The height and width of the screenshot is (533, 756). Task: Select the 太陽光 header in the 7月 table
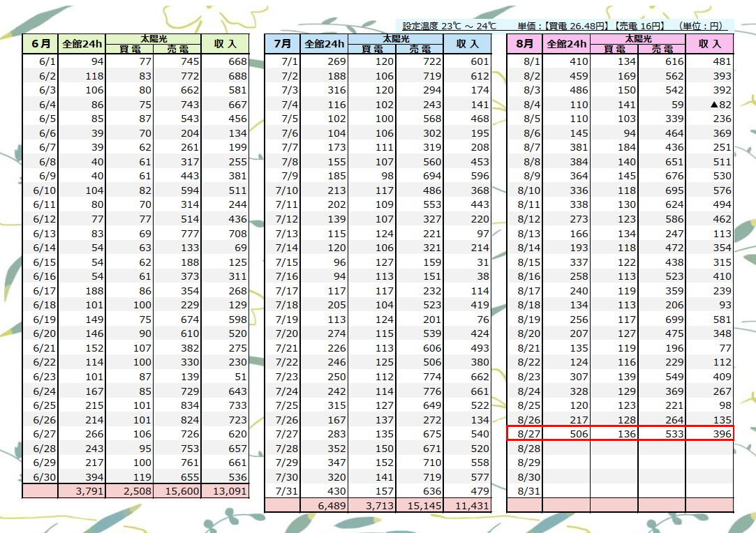pyautogui.click(x=396, y=38)
